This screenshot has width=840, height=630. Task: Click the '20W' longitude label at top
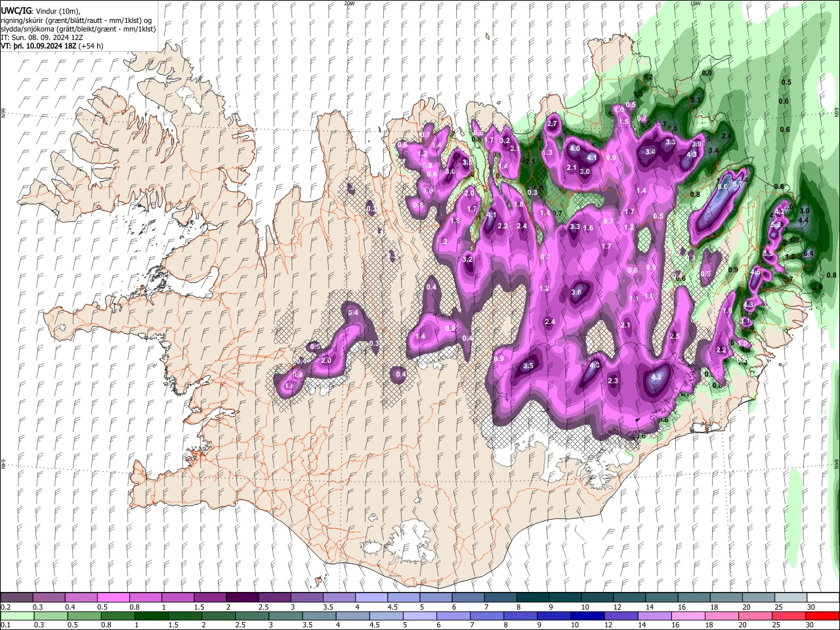click(x=348, y=3)
